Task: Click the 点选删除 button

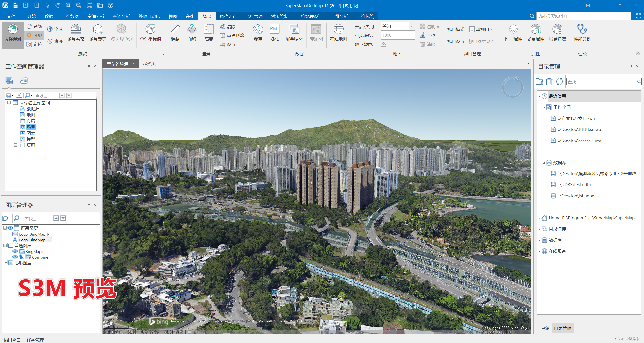Action: (x=232, y=35)
